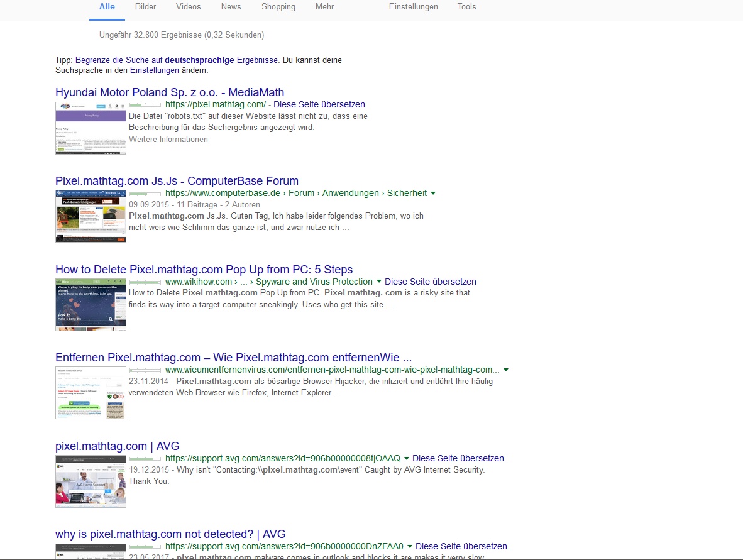Click the support.avg.com 906b00000008tjOAAQ URL
The width and height of the screenshot is (743, 560).
click(x=283, y=459)
